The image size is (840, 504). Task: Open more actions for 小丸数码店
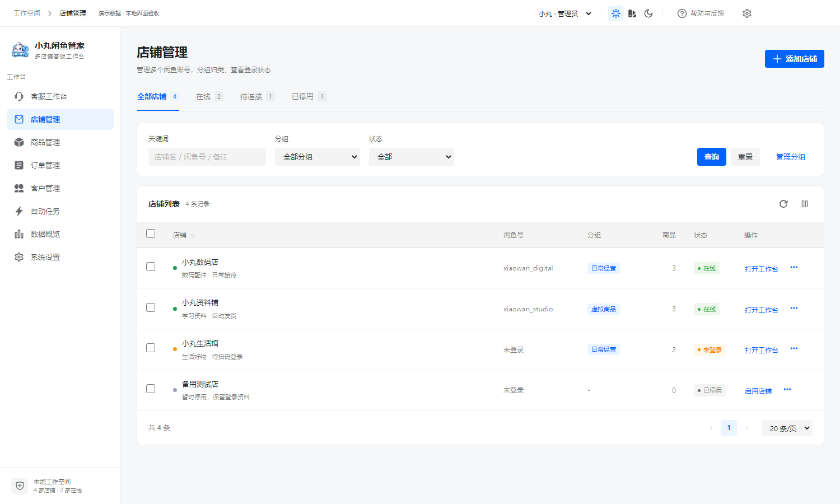tap(794, 268)
